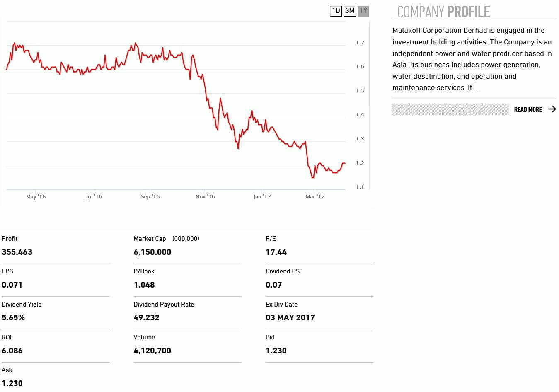Click the Jan '17 axis label
The image size is (559, 392).
pyautogui.click(x=261, y=196)
